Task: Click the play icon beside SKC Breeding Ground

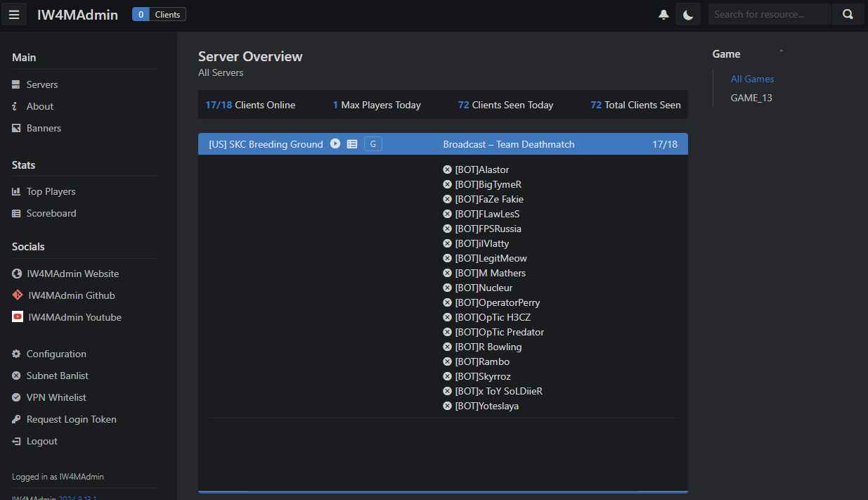Action: click(335, 143)
